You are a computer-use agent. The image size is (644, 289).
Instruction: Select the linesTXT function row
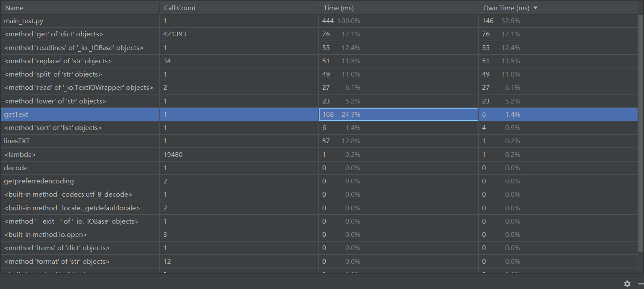pos(319,141)
